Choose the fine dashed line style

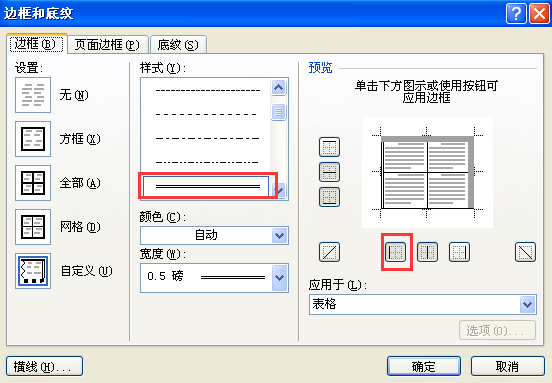click(207, 91)
